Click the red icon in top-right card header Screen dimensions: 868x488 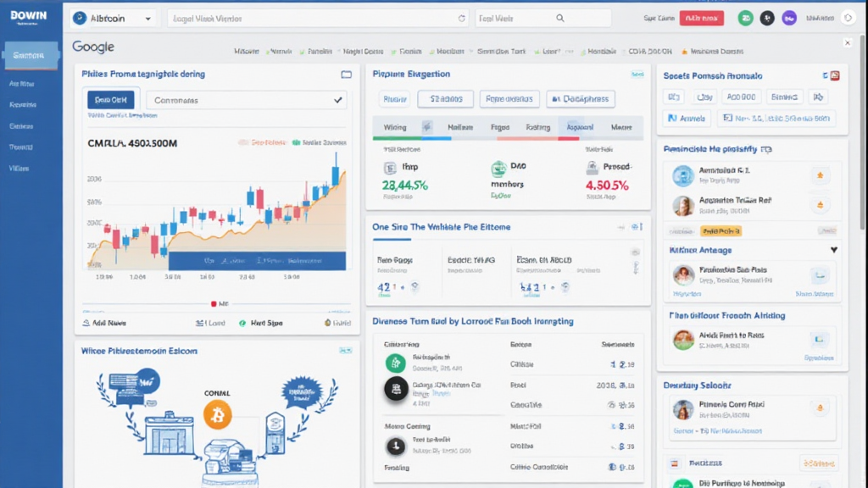click(834, 75)
